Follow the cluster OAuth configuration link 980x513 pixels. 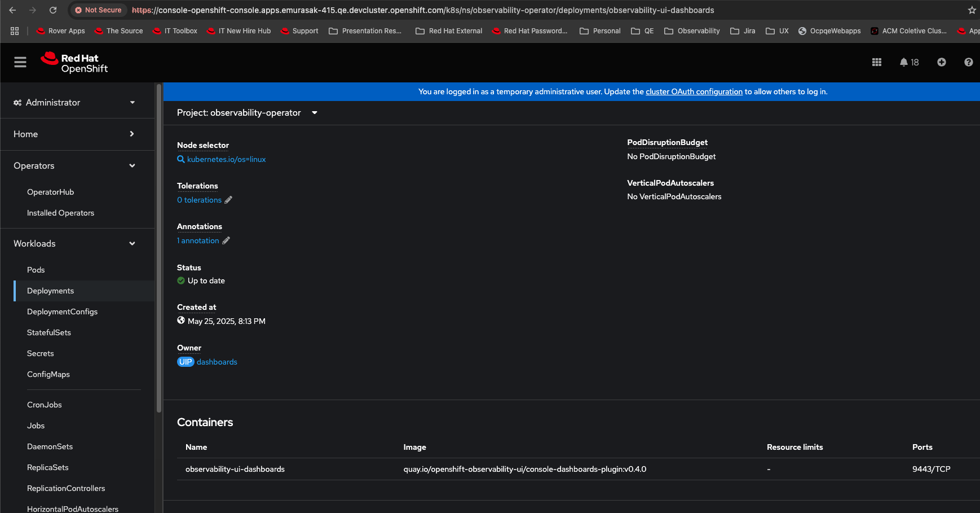point(694,91)
